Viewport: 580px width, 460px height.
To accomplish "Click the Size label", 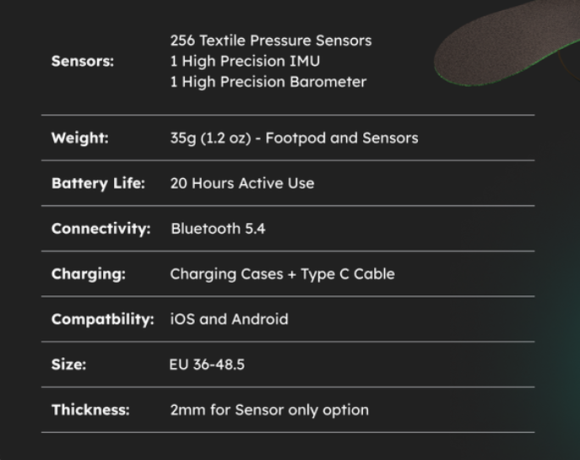I will point(69,365).
